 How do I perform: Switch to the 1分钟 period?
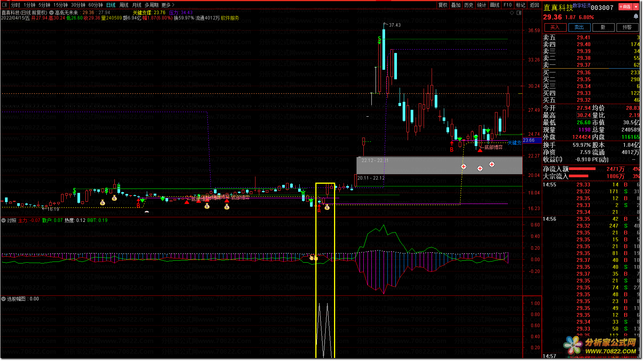29,5
